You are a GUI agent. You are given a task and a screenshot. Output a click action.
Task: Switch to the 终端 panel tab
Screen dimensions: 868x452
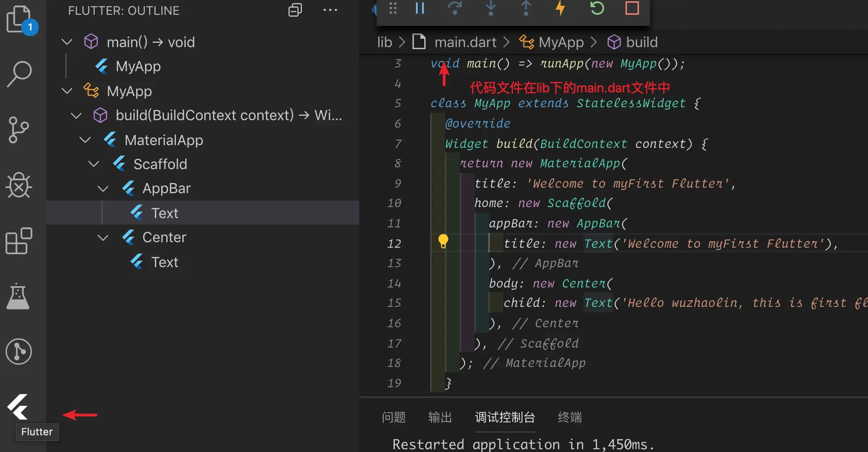[570, 417]
